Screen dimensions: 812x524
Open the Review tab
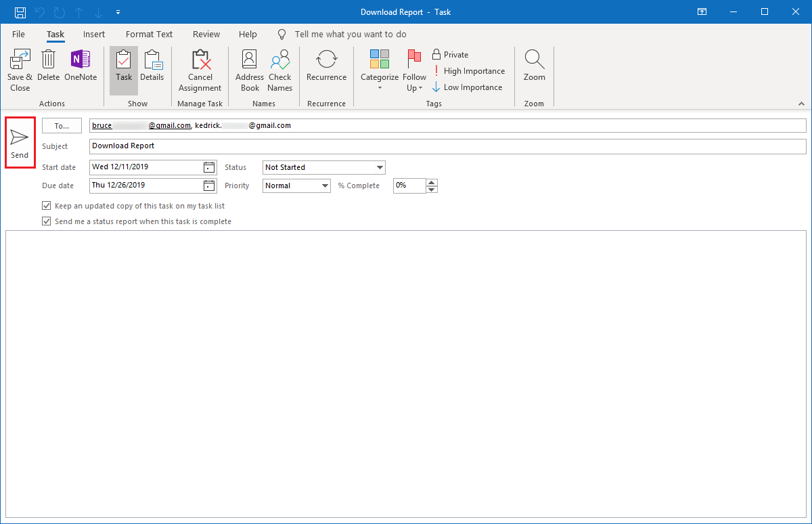206,34
